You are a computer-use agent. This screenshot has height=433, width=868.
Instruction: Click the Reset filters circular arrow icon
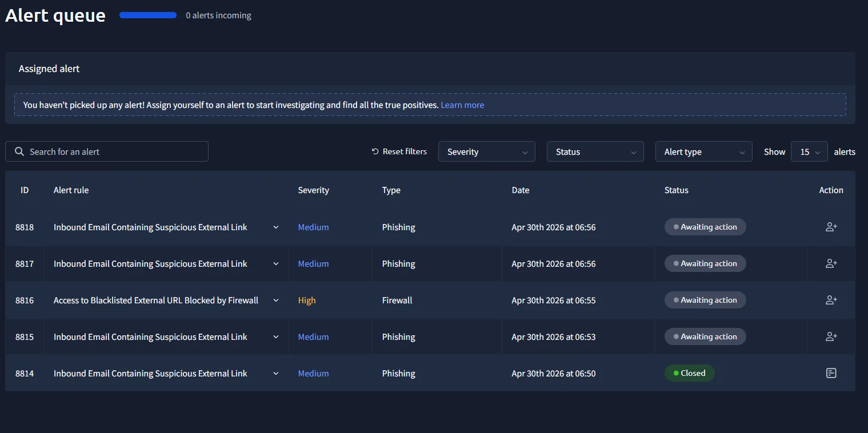pos(375,151)
